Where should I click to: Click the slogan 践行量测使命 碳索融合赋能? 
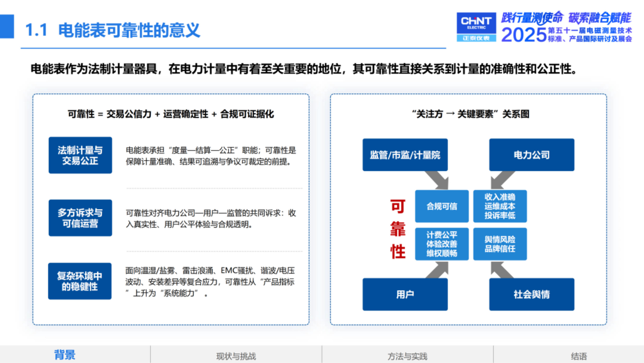(x=566, y=18)
